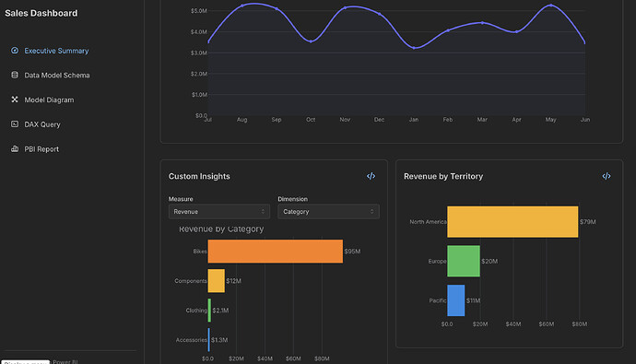Click the Model Diagram icon in sidebar
The width and height of the screenshot is (636, 364).
[x=15, y=100]
